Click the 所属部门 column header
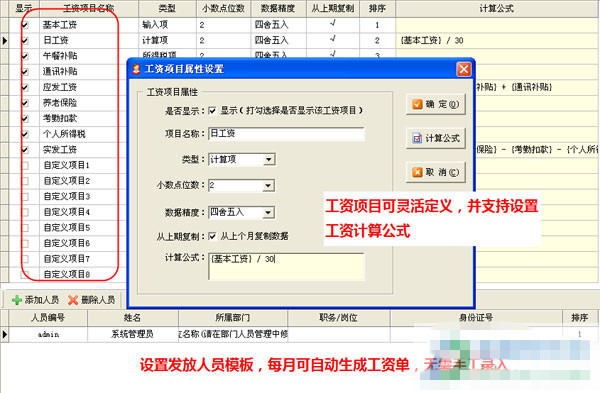600x393 pixels. 233,318
